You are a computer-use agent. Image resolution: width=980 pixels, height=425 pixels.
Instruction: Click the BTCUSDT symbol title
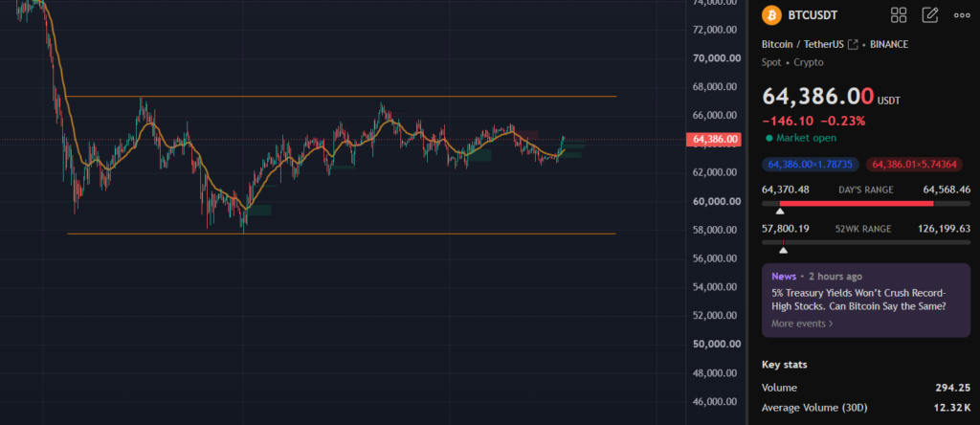[x=813, y=15]
